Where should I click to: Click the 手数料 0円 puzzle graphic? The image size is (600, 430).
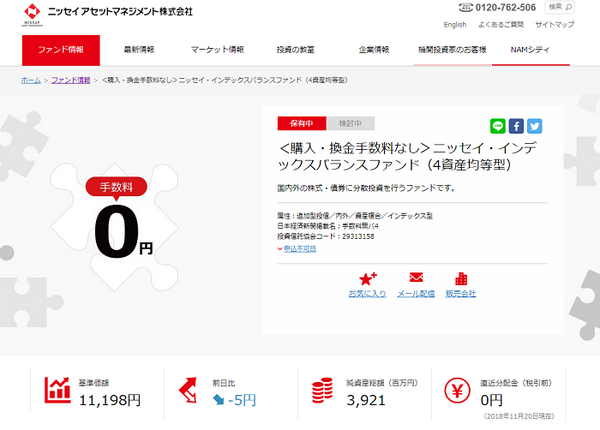pos(115,227)
